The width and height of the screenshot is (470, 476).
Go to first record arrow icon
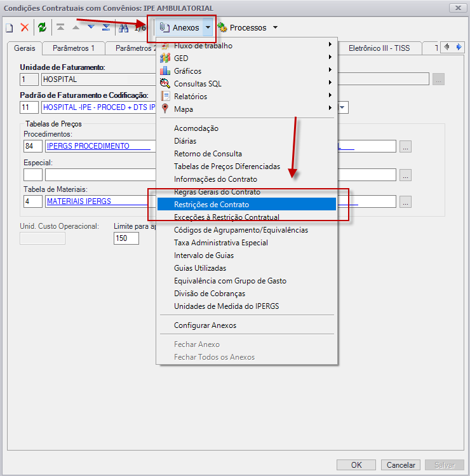[60, 27]
